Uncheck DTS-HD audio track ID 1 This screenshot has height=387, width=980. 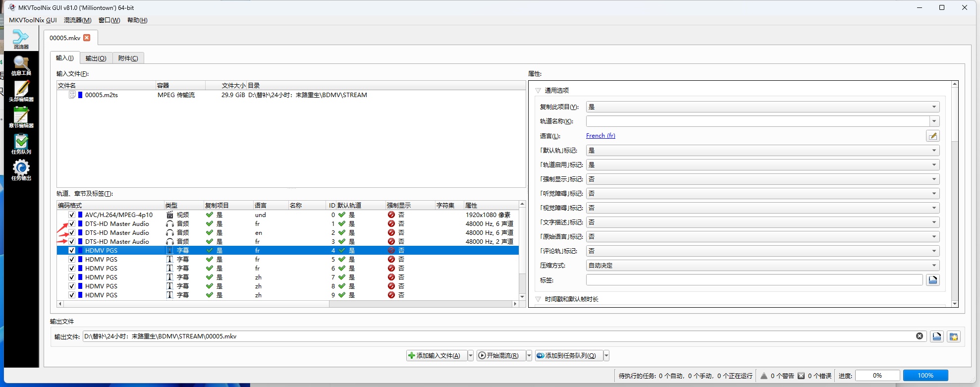[x=72, y=223]
